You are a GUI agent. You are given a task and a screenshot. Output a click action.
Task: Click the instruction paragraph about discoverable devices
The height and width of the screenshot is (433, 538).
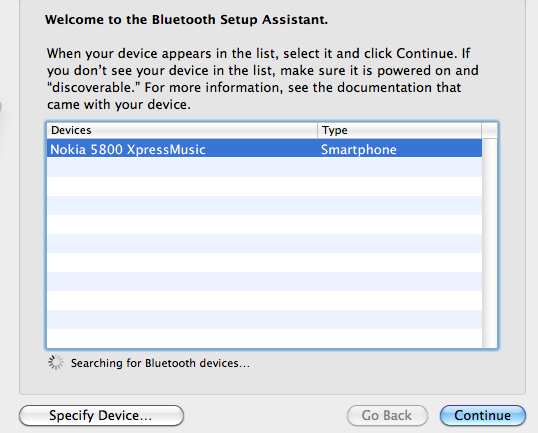(262, 79)
